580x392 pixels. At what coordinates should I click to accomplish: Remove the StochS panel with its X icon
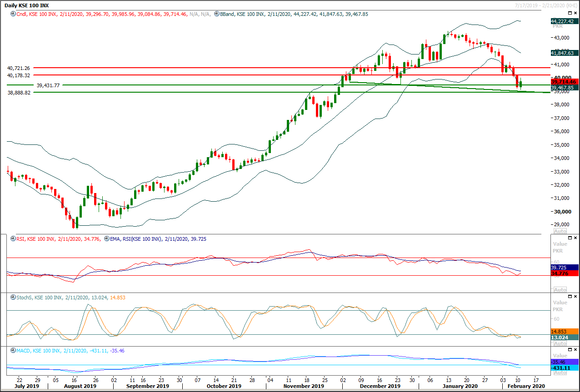coord(575,296)
